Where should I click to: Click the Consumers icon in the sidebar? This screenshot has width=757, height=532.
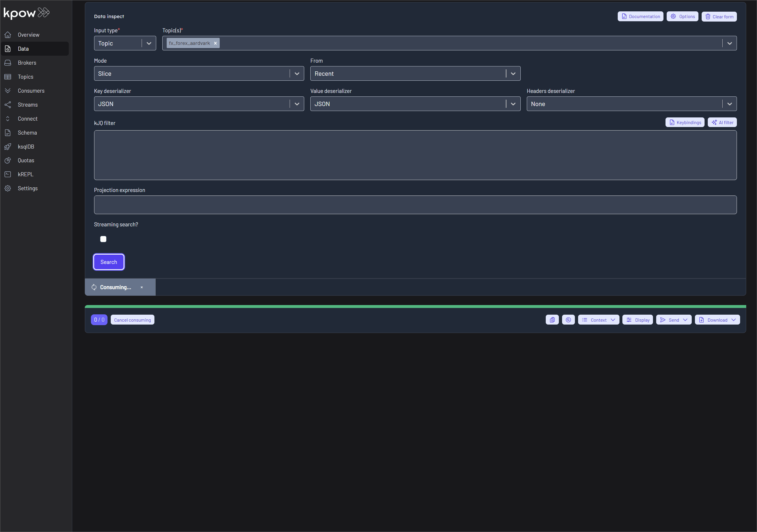8,91
